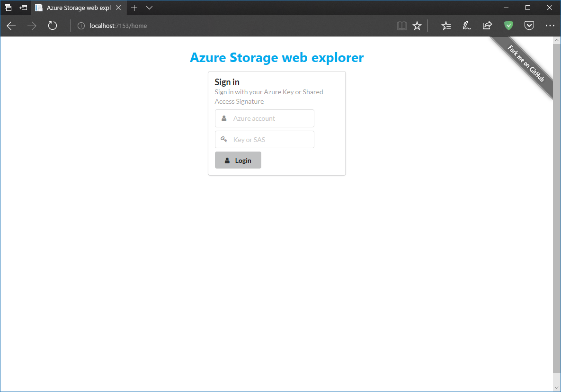The width and height of the screenshot is (561, 392).
Task: Select the Azure Storage web expl tab
Action: pyautogui.click(x=79, y=8)
